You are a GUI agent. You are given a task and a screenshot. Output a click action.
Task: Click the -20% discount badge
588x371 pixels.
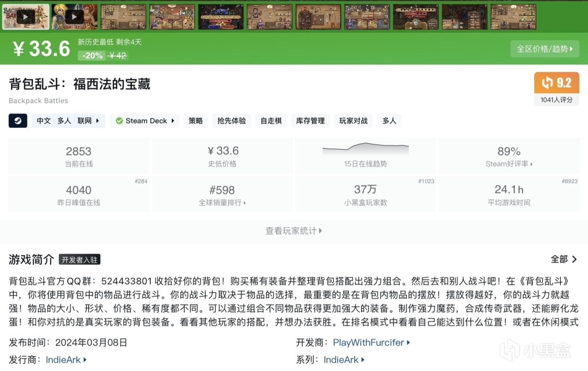tap(93, 56)
